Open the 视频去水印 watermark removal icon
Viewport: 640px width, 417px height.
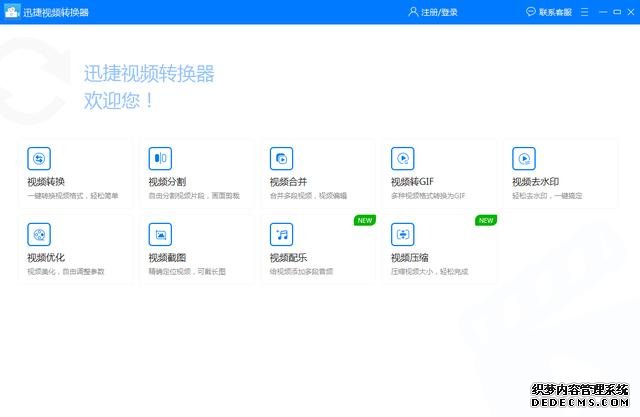(524, 158)
